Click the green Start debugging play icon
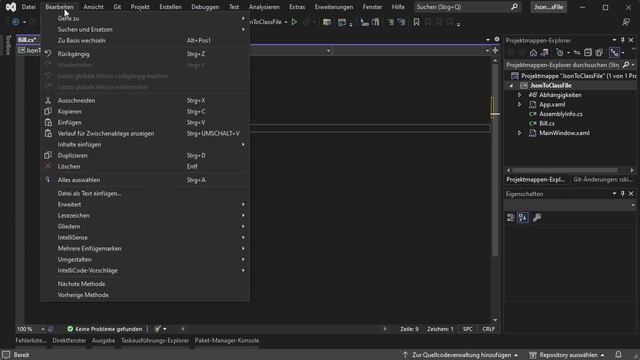Screen dimensions: 640x360 click(x=294, y=22)
